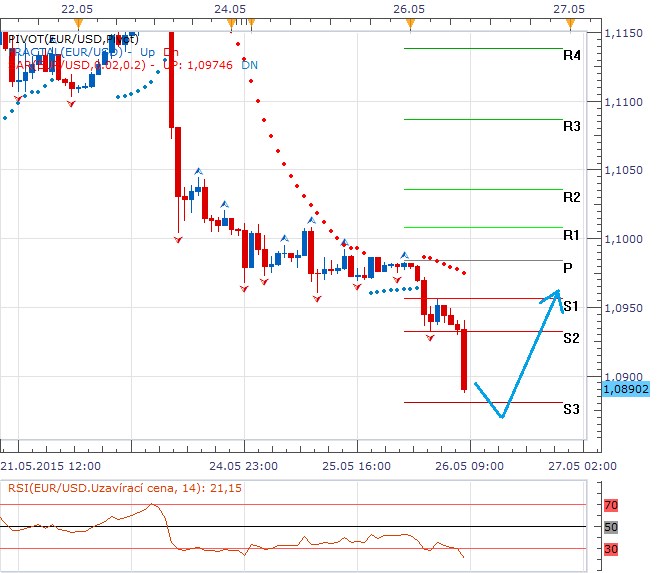Click the RSI 70 overbought level label

click(611, 507)
